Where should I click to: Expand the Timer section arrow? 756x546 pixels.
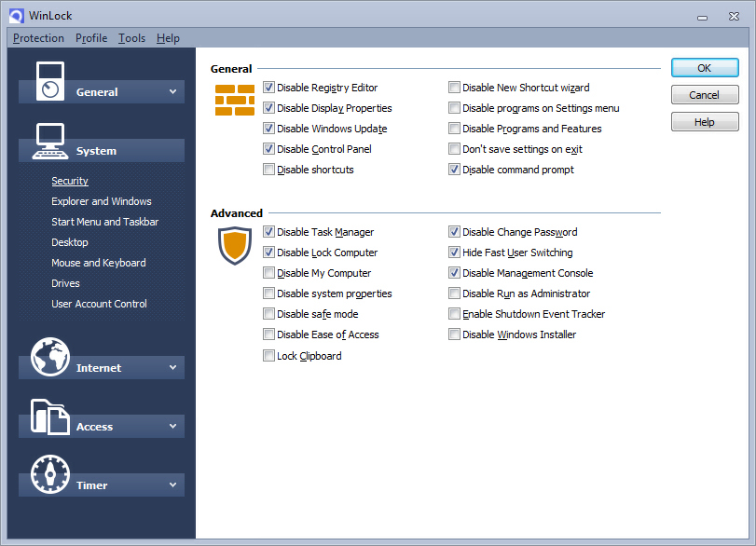coord(172,485)
